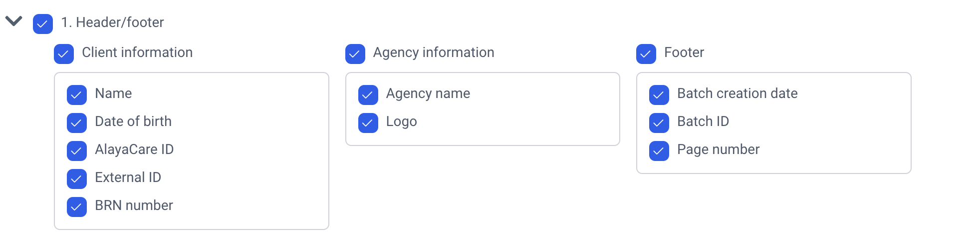Uncheck the Logo checkbox
The image size is (980, 233).
coord(368,123)
